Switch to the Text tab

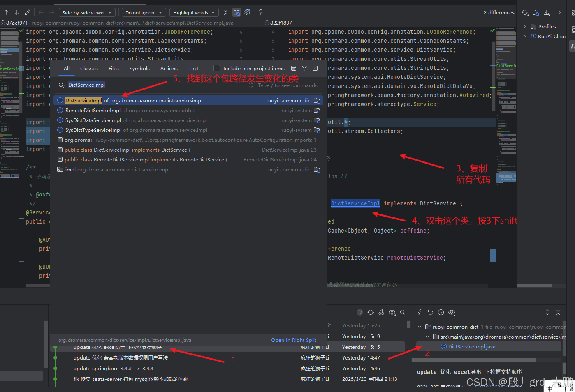pyautogui.click(x=193, y=69)
